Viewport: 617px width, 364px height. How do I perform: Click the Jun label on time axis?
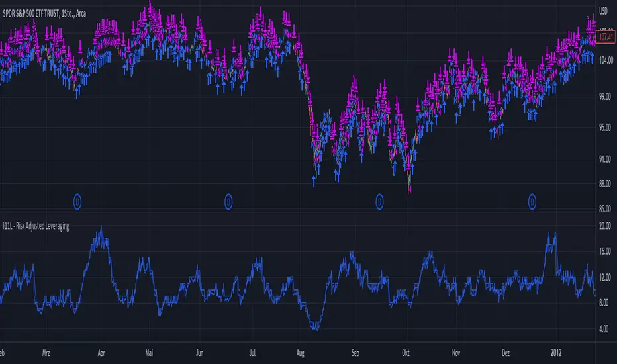coord(199,353)
